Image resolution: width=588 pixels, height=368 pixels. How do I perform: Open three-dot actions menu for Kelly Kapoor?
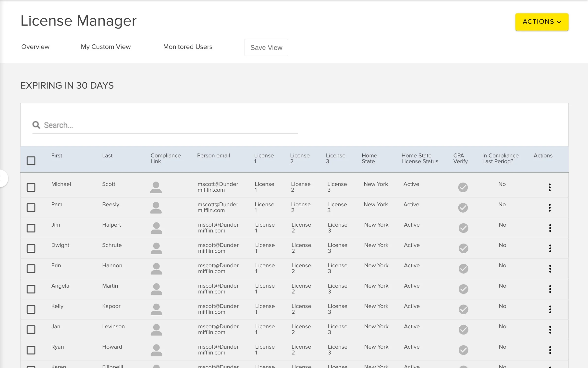click(550, 309)
